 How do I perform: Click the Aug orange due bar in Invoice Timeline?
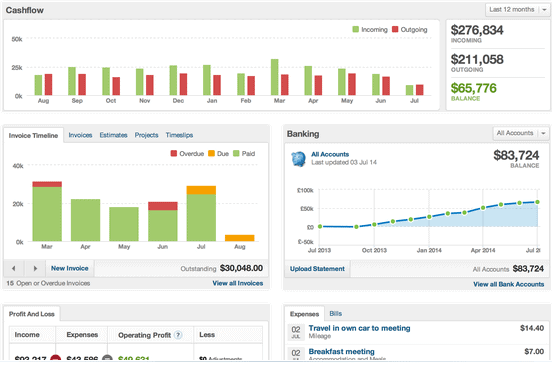click(240, 238)
